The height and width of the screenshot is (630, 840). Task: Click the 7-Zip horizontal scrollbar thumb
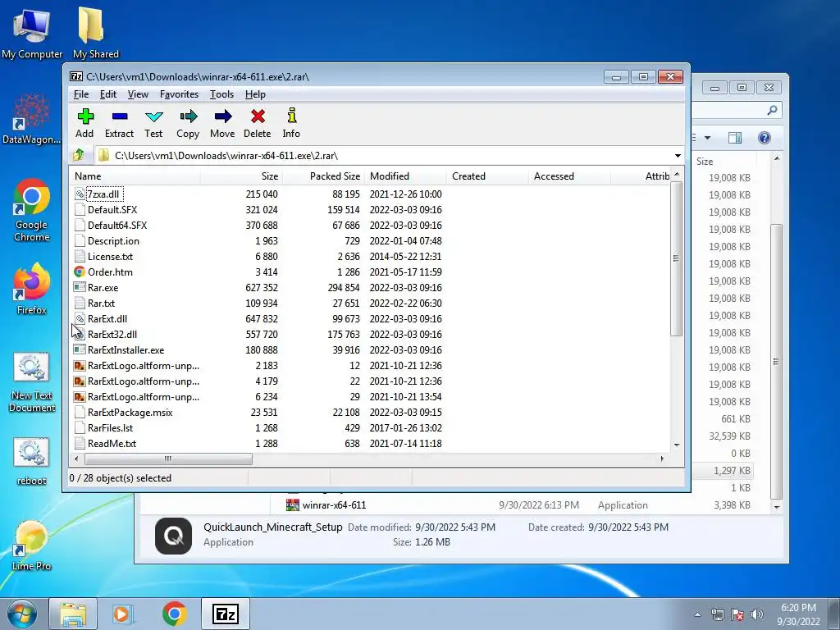pyautogui.click(x=168, y=459)
